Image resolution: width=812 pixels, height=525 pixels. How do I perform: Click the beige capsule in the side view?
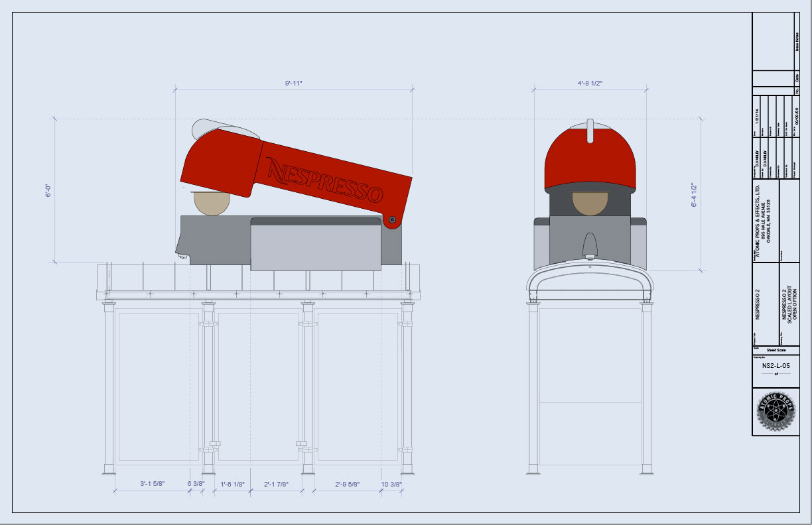tap(211, 203)
